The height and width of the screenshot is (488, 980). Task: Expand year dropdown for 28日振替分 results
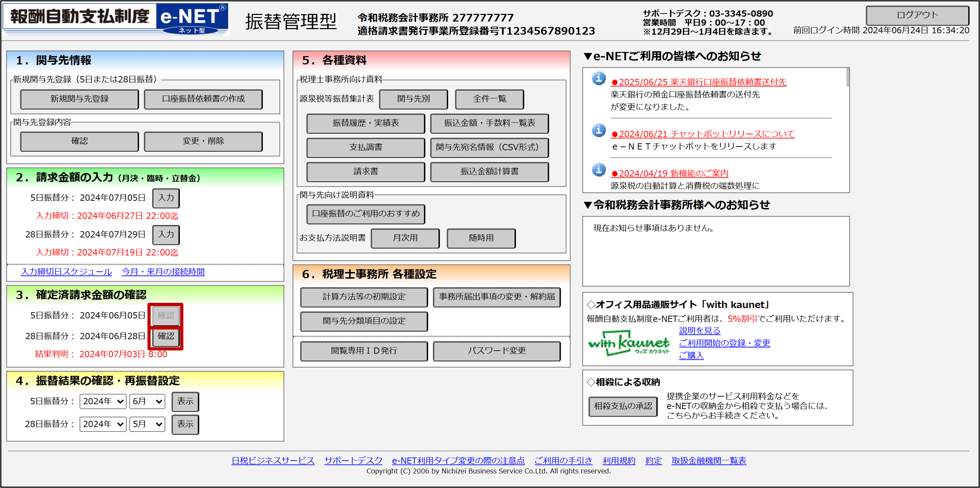coord(103,424)
